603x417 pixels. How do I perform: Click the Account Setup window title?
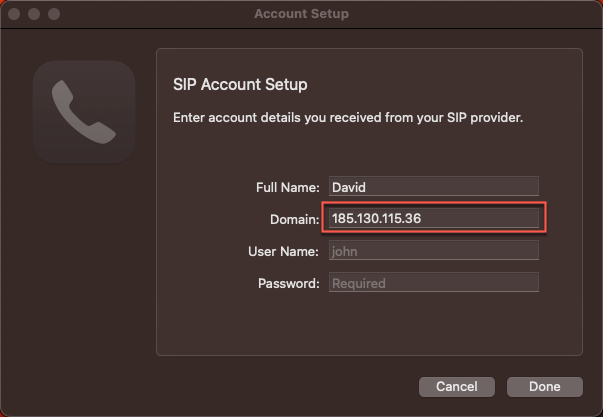[x=301, y=14]
